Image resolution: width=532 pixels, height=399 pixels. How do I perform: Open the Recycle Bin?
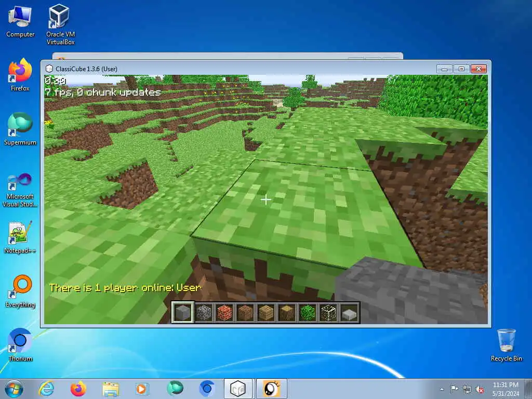click(x=506, y=345)
